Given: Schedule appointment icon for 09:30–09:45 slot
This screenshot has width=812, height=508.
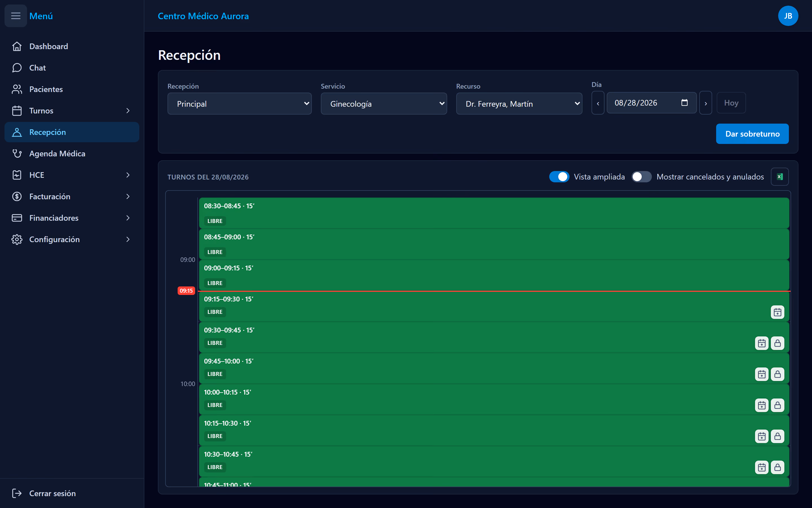Looking at the screenshot, I should [x=762, y=343].
